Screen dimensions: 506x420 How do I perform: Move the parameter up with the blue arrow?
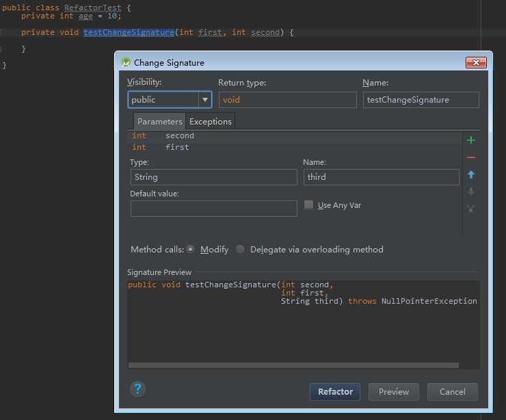click(x=471, y=174)
